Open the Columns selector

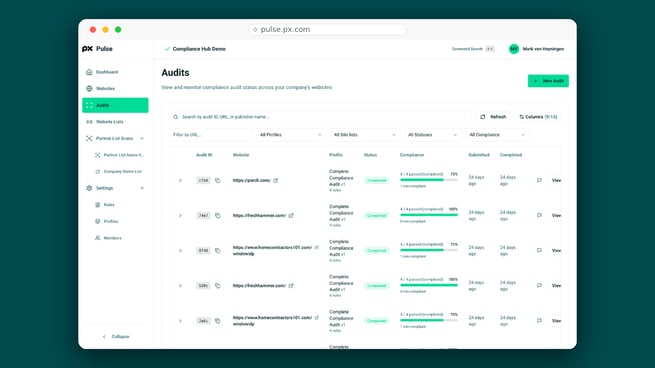pos(538,117)
